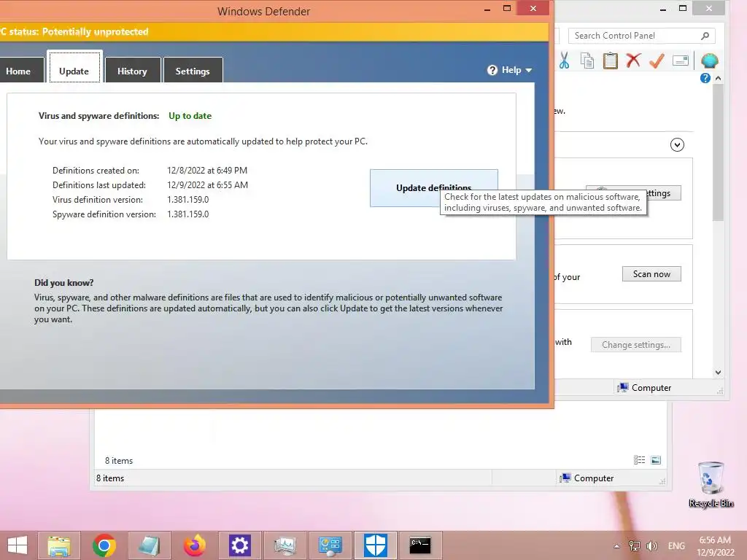Viewport: 747px width, 560px height.
Task: Open the purple gear settings app in the taskbar
Action: [x=239, y=545]
